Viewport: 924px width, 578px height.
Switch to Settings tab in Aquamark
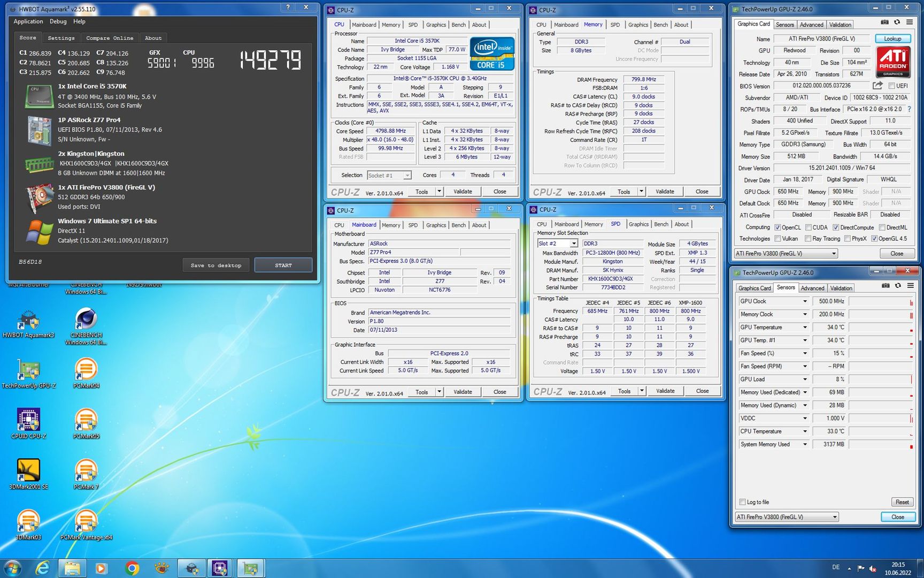point(61,38)
